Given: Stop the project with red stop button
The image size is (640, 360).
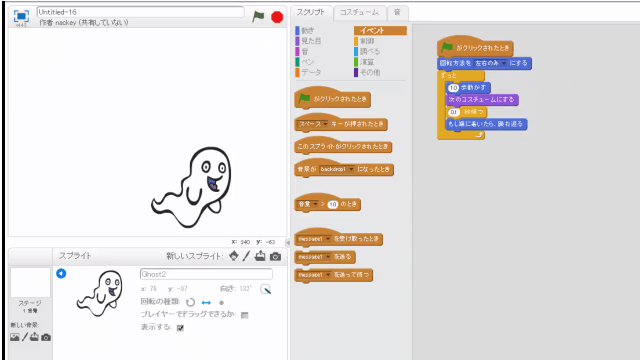Looking at the screenshot, I should pyautogui.click(x=277, y=17).
